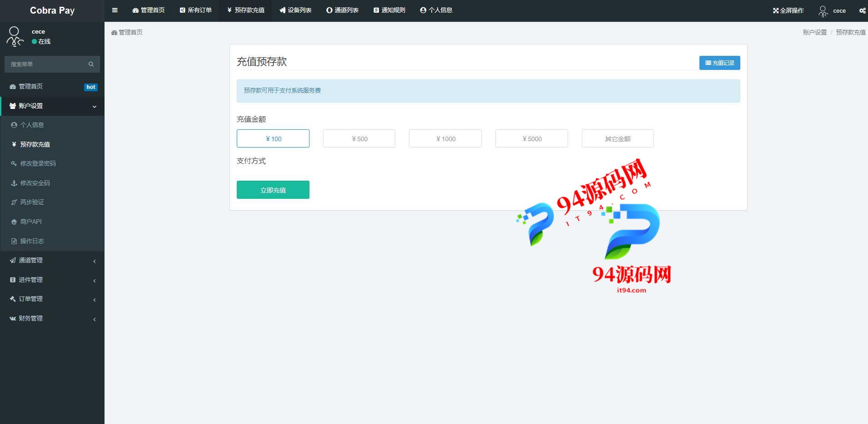Open the 充值记录 recharge history button
This screenshot has height=424, width=868.
click(719, 63)
